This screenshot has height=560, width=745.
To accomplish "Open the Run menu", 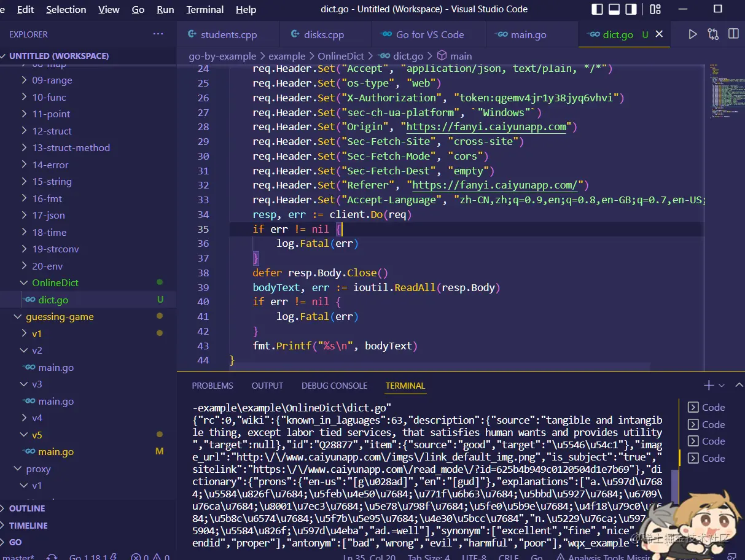I will (165, 9).
